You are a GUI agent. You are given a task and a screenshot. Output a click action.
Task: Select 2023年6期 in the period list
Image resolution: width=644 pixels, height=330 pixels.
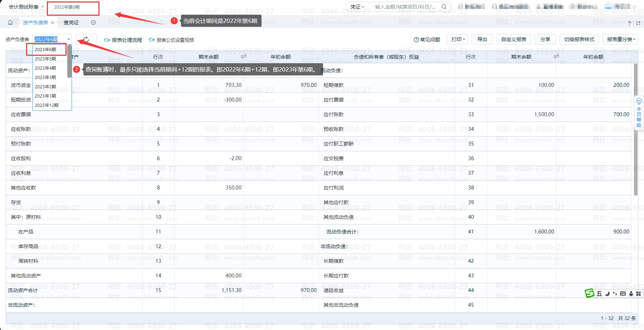tap(45, 50)
